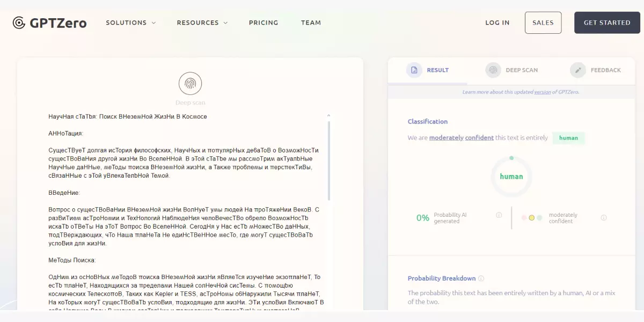
Task: Click the green 'human' classification badge
Action: pos(568,138)
